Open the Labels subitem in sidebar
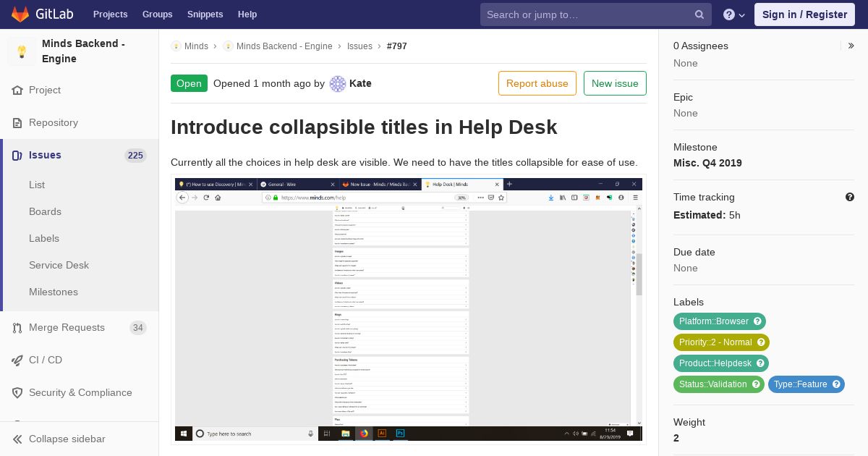868x456 pixels. 44,239
